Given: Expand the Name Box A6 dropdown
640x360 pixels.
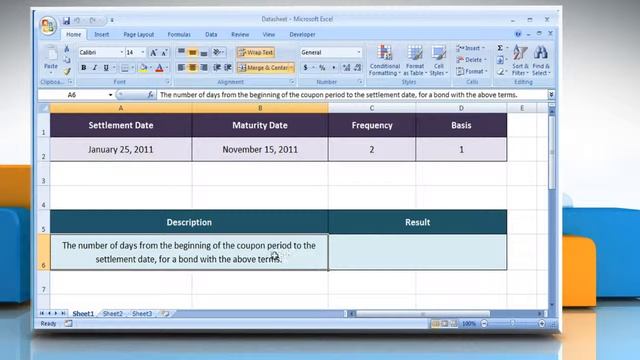Looking at the screenshot, I should pos(110,95).
